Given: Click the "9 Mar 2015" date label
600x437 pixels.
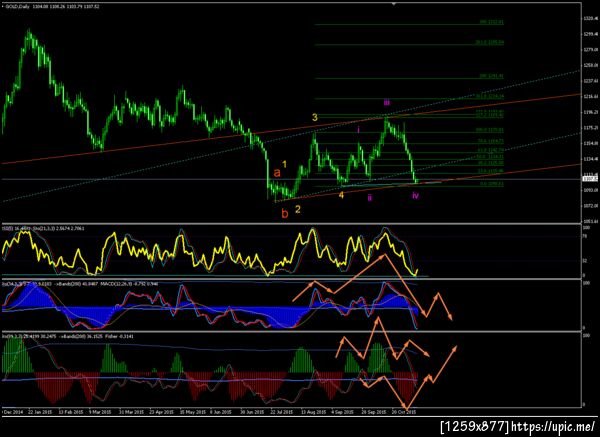Looking at the screenshot, I should (100, 413).
